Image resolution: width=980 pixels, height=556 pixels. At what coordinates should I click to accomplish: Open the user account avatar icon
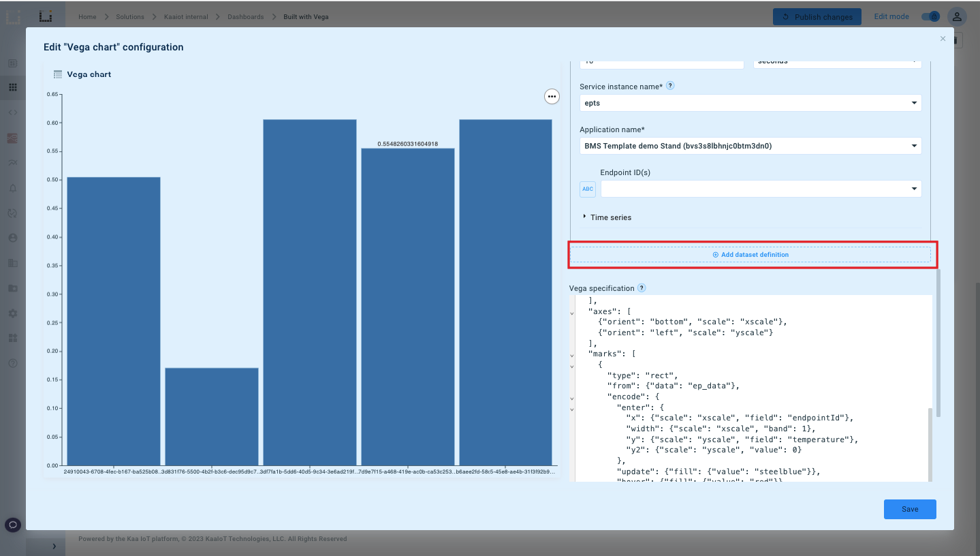click(957, 16)
